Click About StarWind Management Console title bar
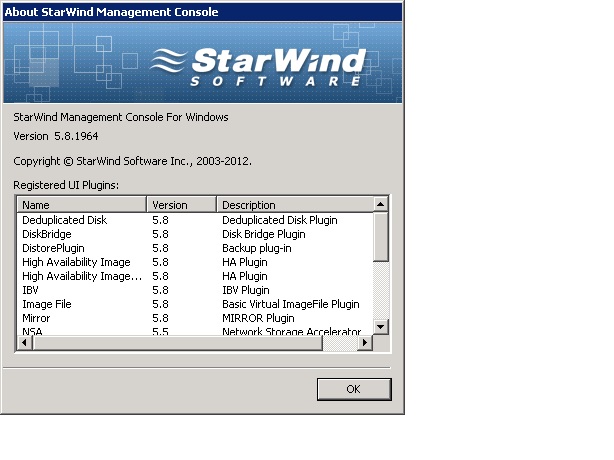Viewport: 614px width, 460px height. 202,12
